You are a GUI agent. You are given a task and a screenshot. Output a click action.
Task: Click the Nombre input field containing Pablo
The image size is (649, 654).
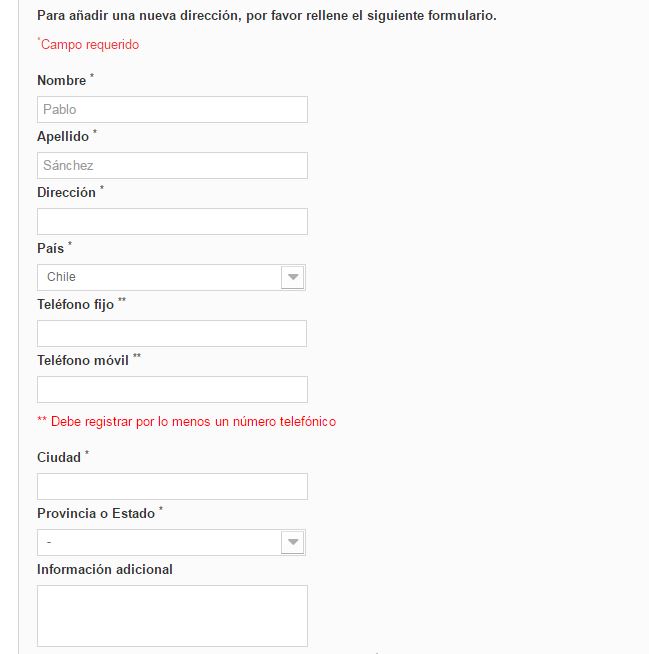[172, 110]
